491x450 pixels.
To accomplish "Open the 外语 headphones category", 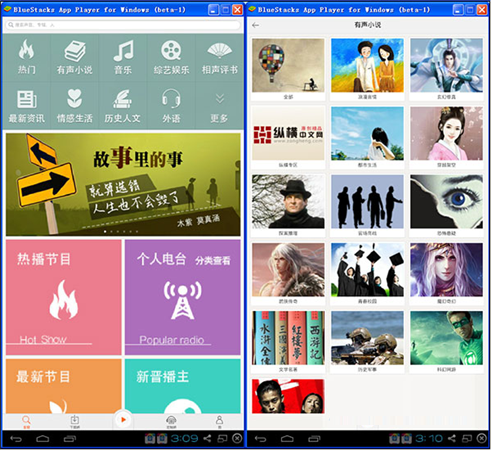I will 171,106.
